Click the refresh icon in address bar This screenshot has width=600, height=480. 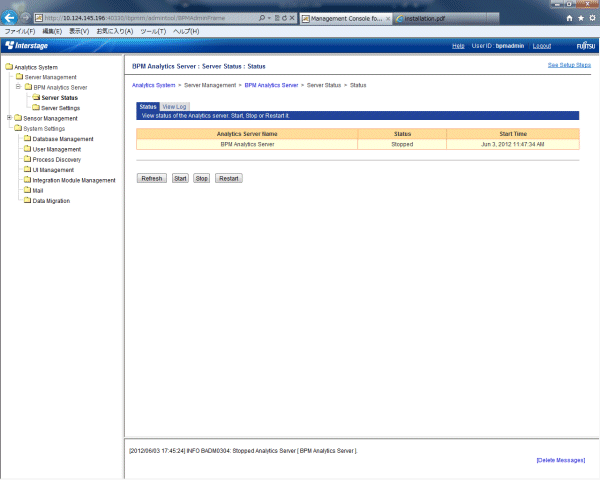[x=284, y=18]
